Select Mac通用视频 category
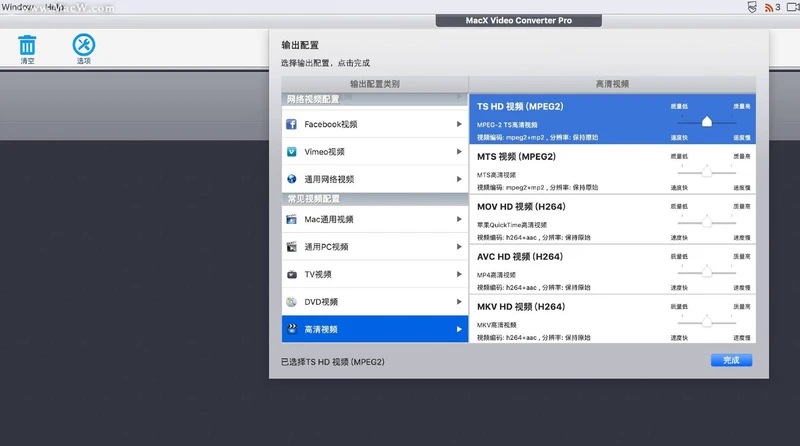Viewport: 800px width, 446px height. pyautogui.click(x=375, y=219)
